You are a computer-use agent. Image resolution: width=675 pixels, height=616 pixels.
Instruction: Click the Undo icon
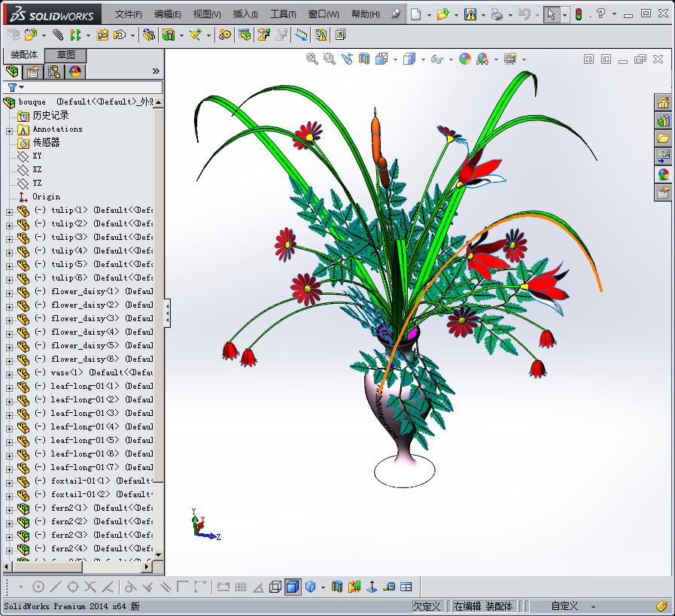click(524, 14)
